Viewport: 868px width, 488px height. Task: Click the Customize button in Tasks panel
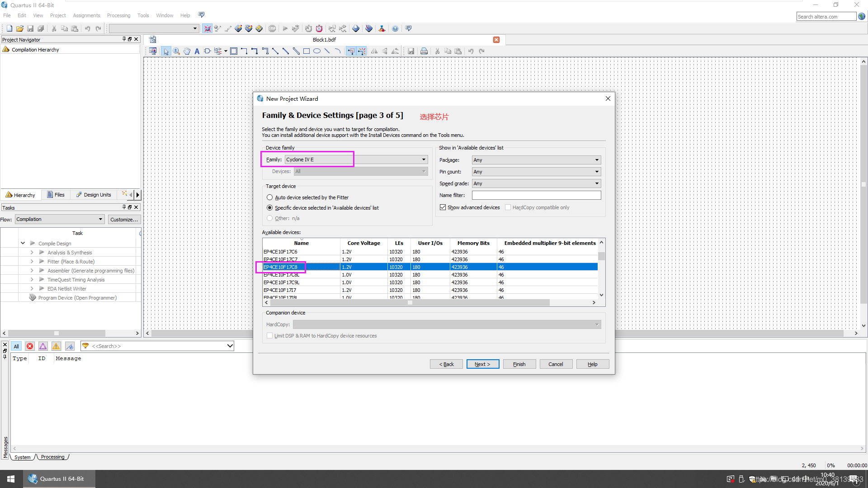click(x=124, y=220)
